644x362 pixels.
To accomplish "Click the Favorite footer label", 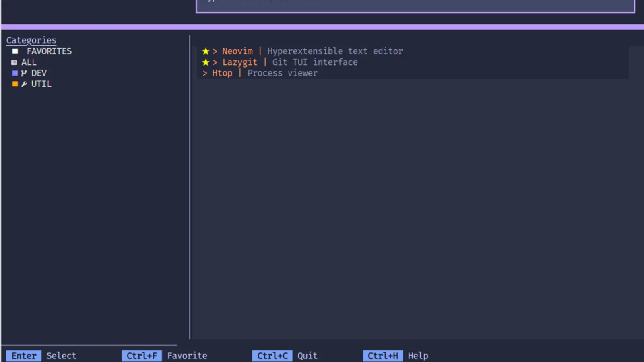I will [x=187, y=356].
